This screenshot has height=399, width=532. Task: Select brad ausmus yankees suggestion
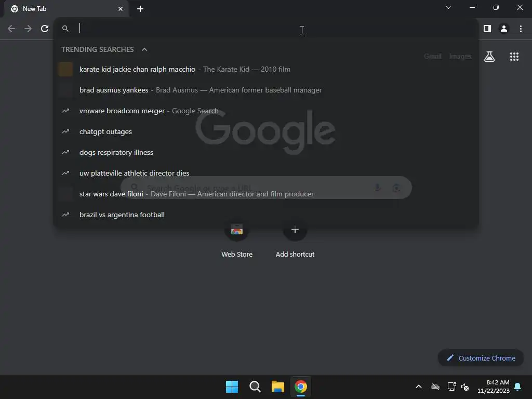pyautogui.click(x=266, y=90)
